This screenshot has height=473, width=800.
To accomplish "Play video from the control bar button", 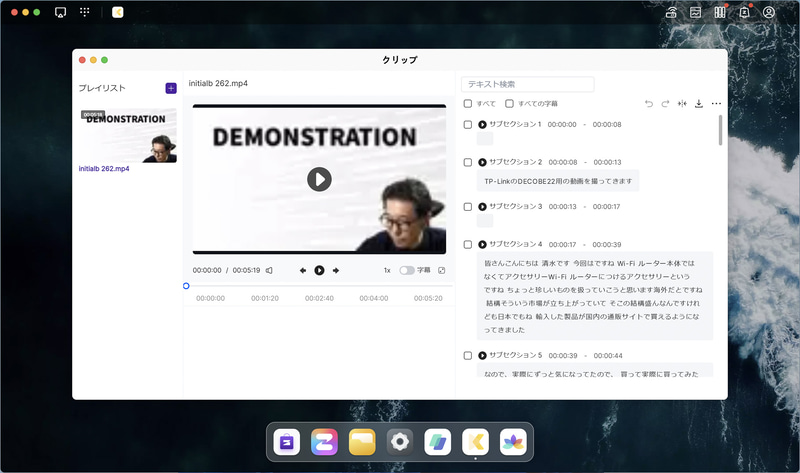I will [319, 270].
